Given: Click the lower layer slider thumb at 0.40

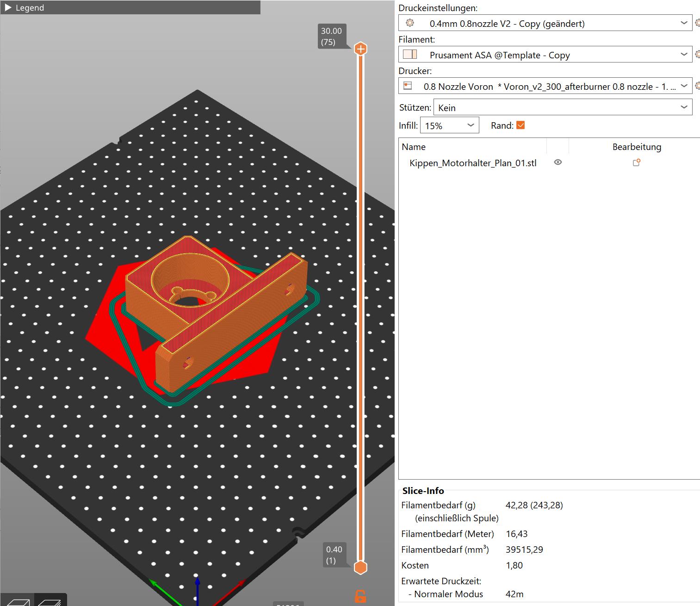Looking at the screenshot, I should pos(360,567).
